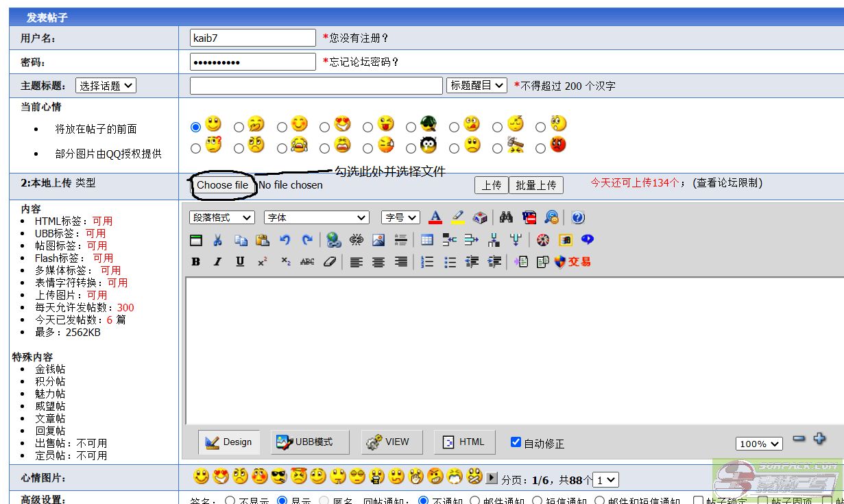Viewport: 844px width, 504px height.
Task: Open find with the binoculars icon
Action: 507,217
